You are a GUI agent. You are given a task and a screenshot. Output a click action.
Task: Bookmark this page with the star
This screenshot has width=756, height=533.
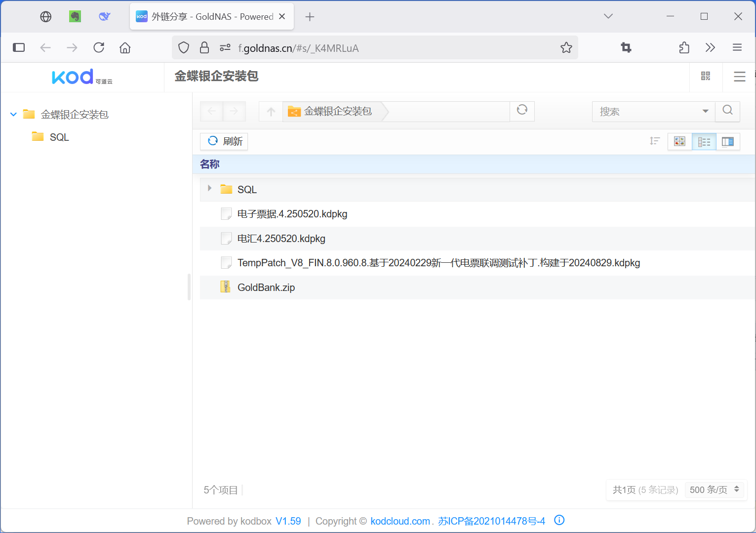pyautogui.click(x=566, y=47)
